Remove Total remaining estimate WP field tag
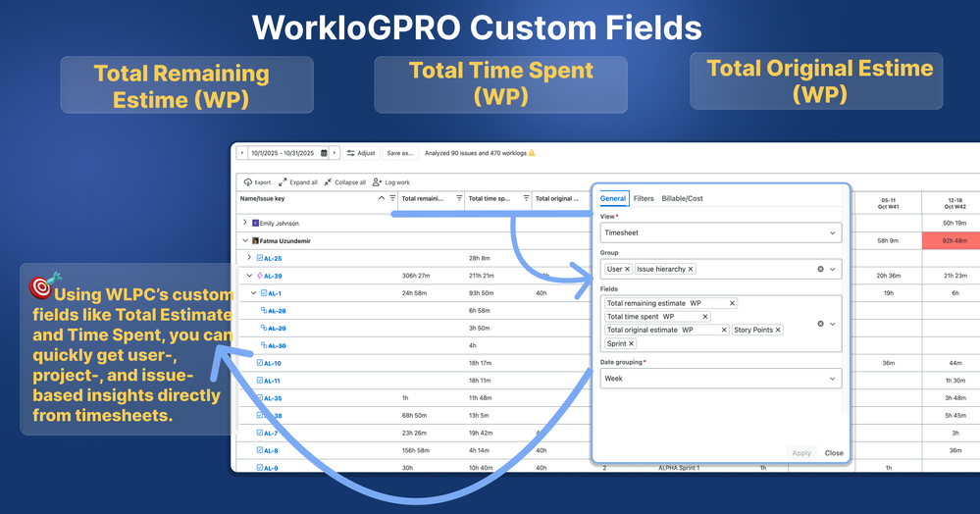The width and height of the screenshot is (980, 514). click(733, 303)
